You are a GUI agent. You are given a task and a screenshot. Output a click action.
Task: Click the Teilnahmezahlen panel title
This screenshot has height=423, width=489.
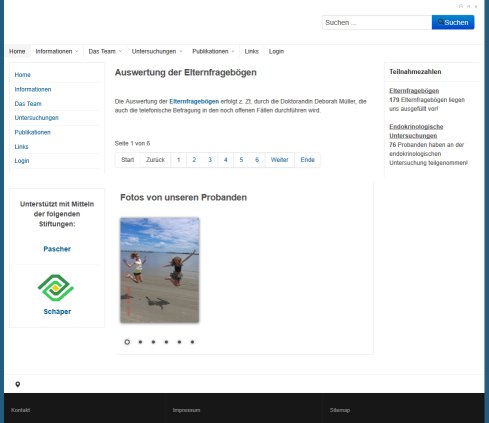(415, 72)
